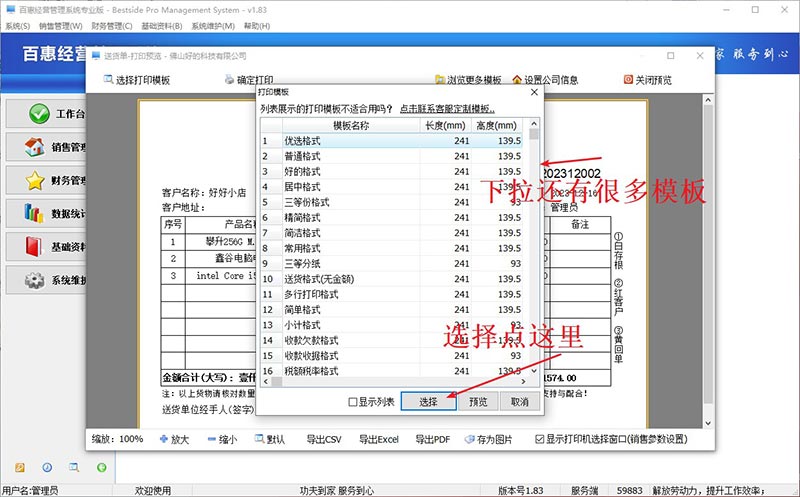Select template row 简单格式
This screenshot has height=497, width=800.
point(393,309)
